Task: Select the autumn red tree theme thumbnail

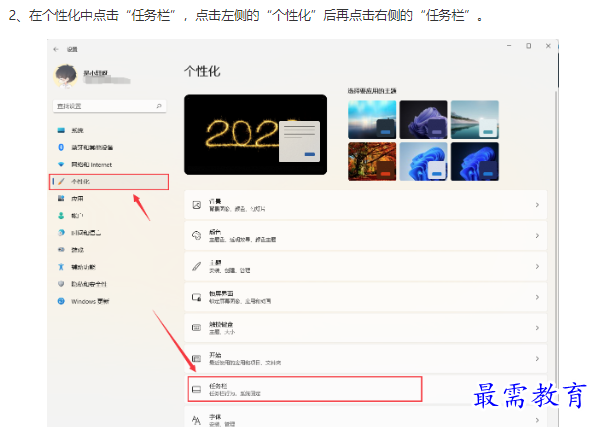Action: [x=372, y=162]
